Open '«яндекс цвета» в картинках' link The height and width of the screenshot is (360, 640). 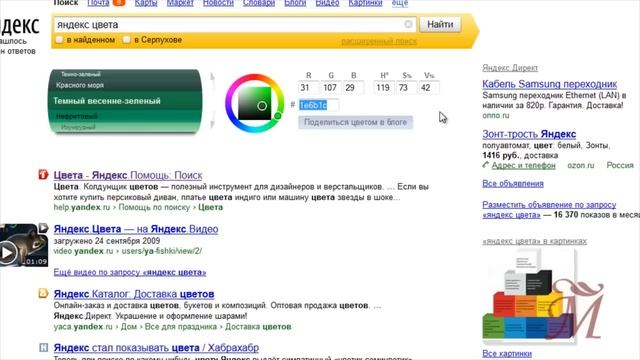(534, 241)
